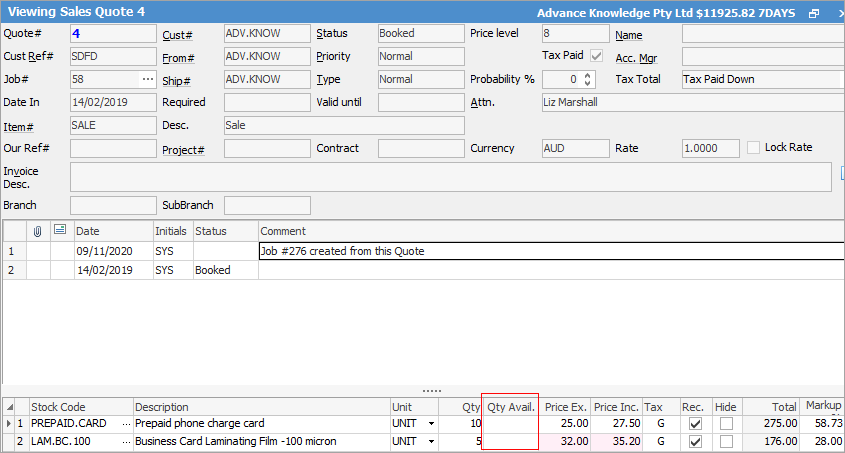Click the comment note column icon
The width and height of the screenshot is (845, 453).
coord(60,231)
